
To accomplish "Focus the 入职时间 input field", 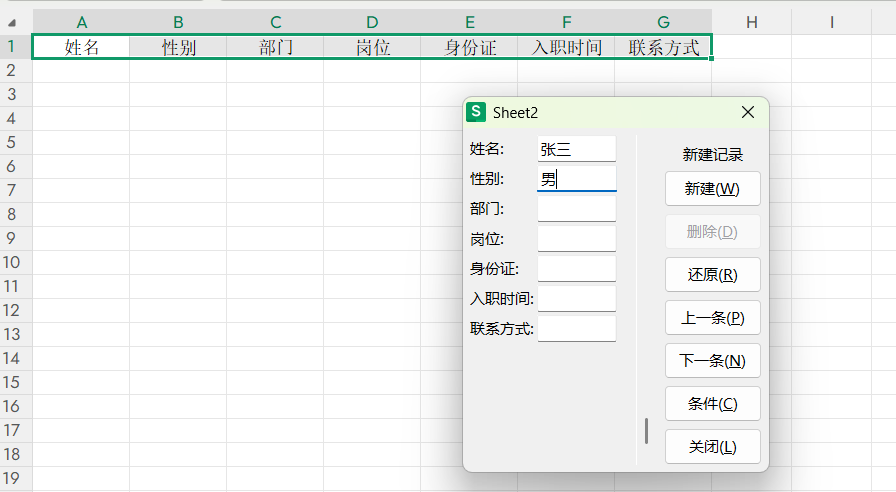I will click(577, 299).
